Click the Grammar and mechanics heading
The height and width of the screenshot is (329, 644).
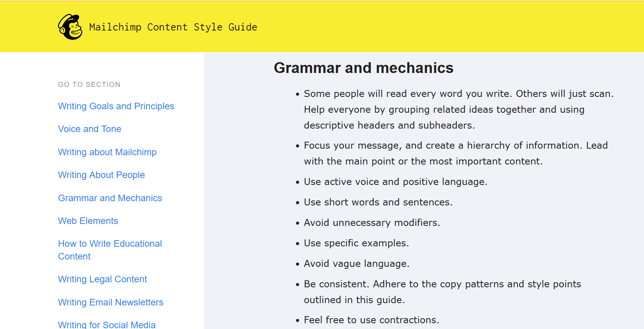tap(363, 68)
